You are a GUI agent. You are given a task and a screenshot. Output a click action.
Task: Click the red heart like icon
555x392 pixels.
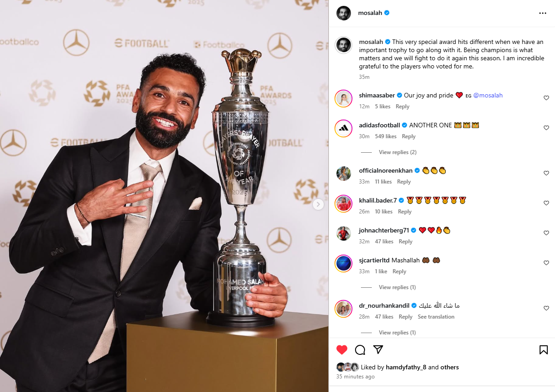342,350
